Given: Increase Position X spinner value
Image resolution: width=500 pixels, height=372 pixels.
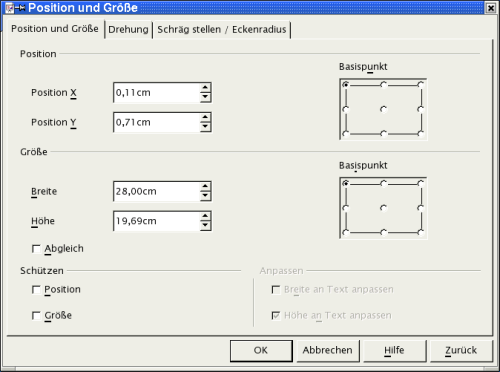Looking at the screenshot, I should click(x=205, y=88).
